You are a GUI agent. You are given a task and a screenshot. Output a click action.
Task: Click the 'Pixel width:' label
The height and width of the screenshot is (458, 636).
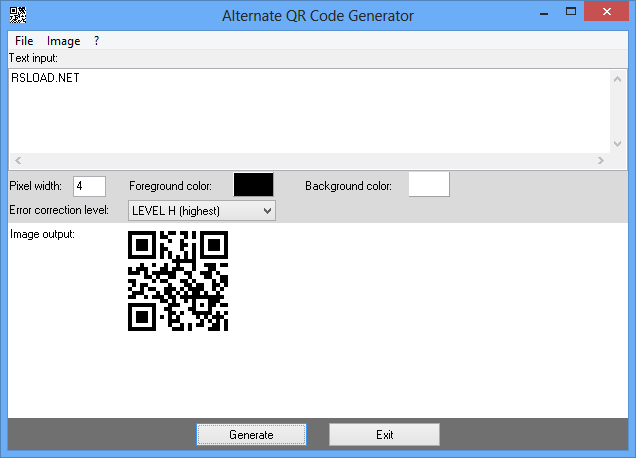point(36,186)
